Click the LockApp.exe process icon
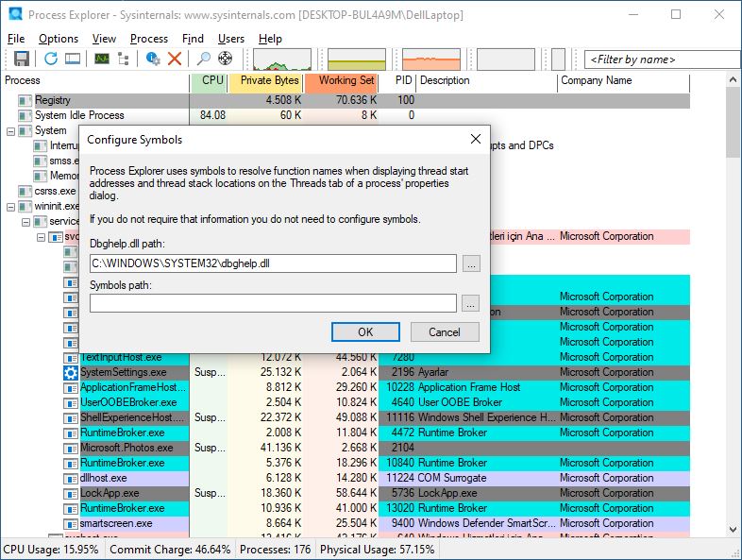The width and height of the screenshot is (742, 560). [71, 494]
